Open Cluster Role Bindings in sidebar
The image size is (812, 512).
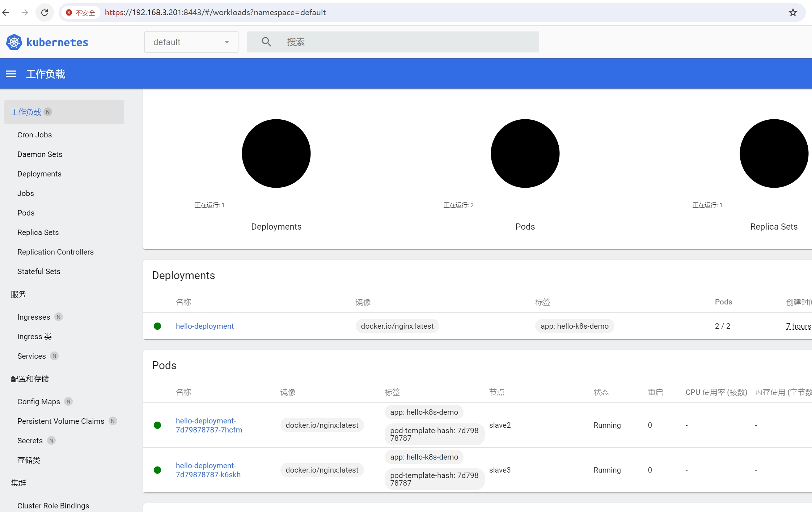pos(53,506)
